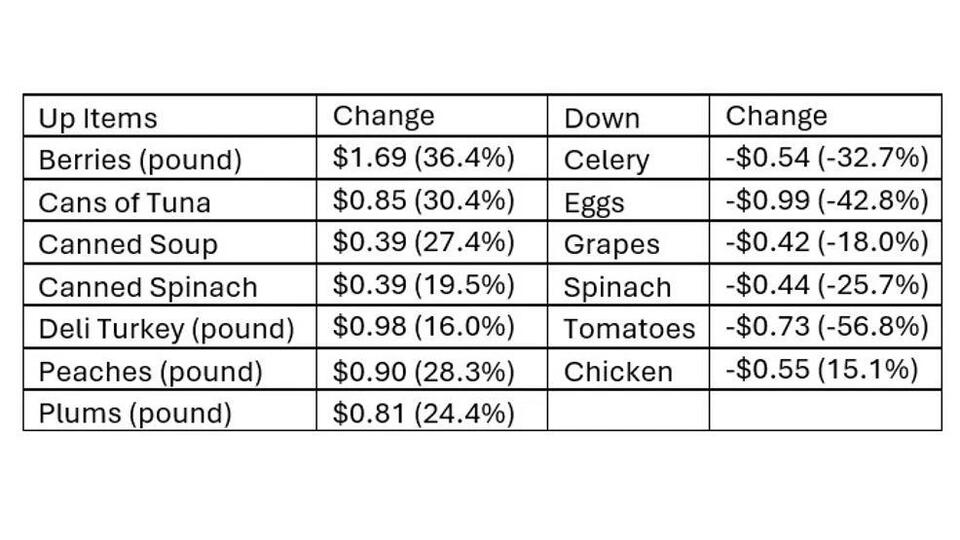Select the "Chicken" cell

pyautogui.click(x=618, y=372)
